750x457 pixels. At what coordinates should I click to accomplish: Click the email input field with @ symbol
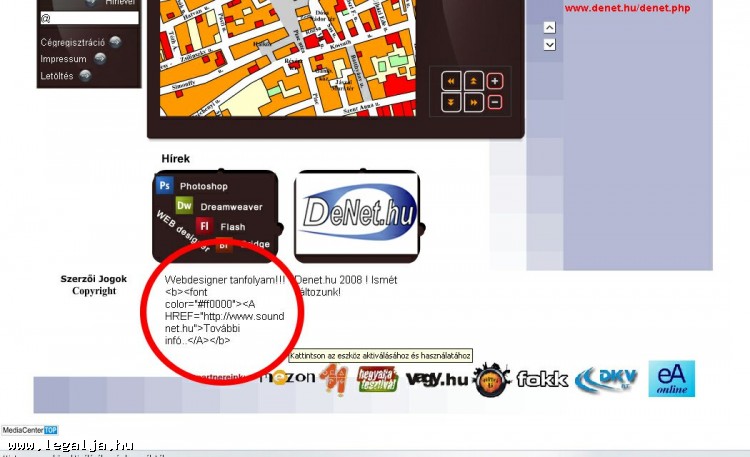pyautogui.click(x=90, y=18)
